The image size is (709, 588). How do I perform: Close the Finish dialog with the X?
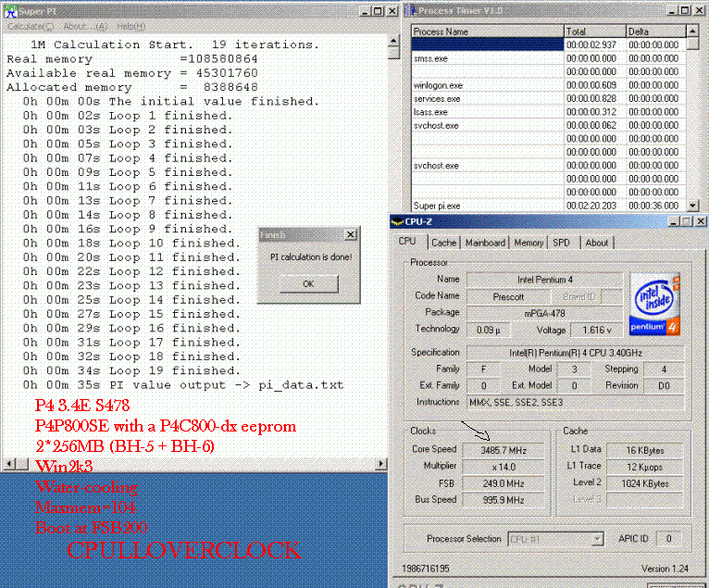click(350, 235)
